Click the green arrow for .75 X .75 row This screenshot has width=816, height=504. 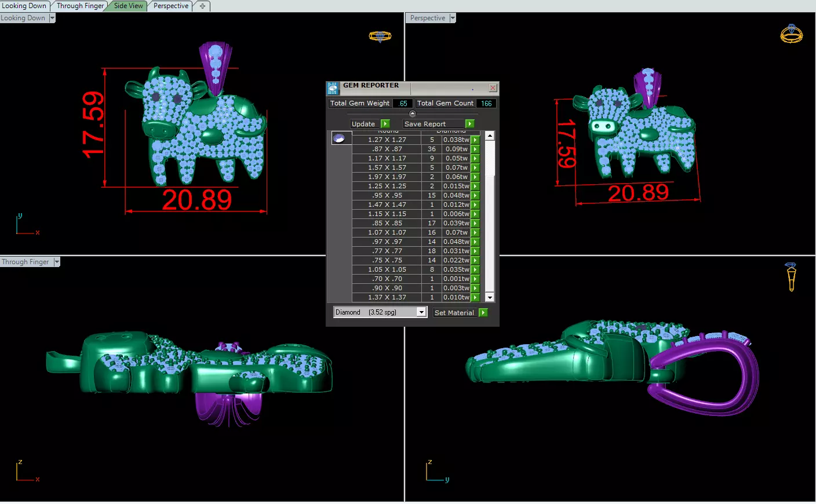[x=475, y=260]
